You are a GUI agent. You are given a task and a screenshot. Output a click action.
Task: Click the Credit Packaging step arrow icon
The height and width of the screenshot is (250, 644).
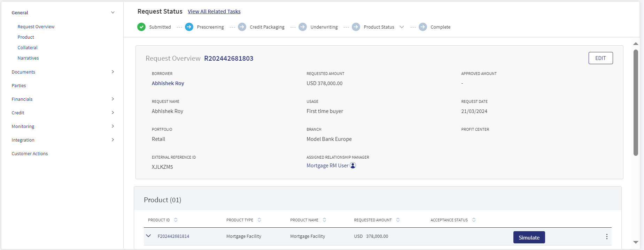[x=242, y=27]
